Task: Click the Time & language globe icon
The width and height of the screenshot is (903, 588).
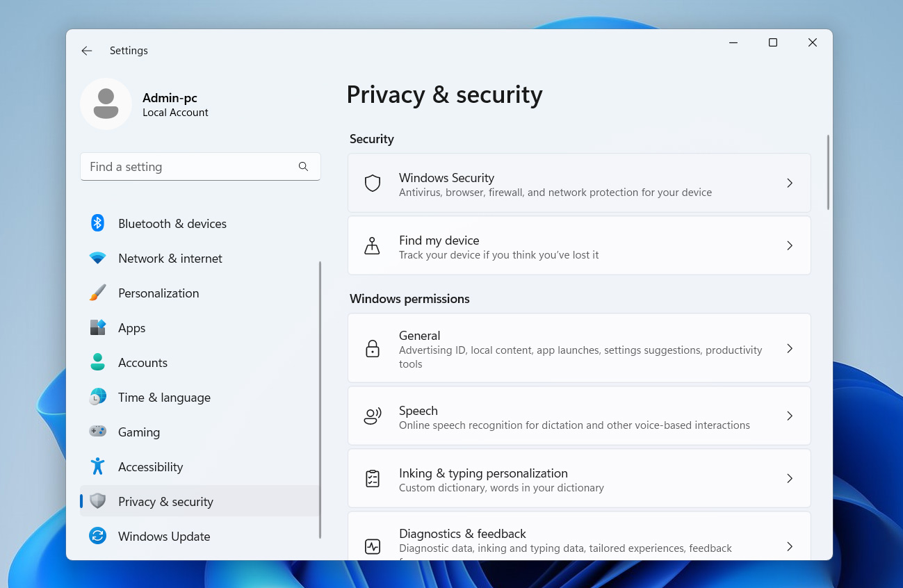Action: click(97, 397)
